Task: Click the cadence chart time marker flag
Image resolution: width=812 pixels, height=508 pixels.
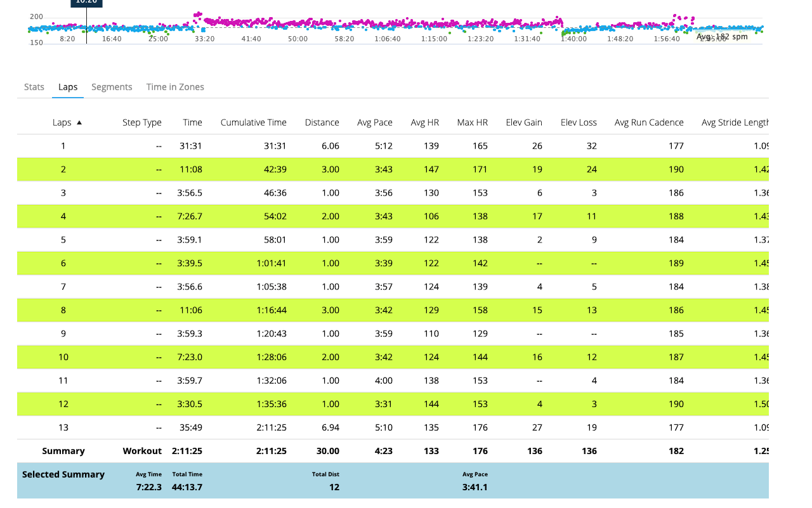Action: pos(86,3)
